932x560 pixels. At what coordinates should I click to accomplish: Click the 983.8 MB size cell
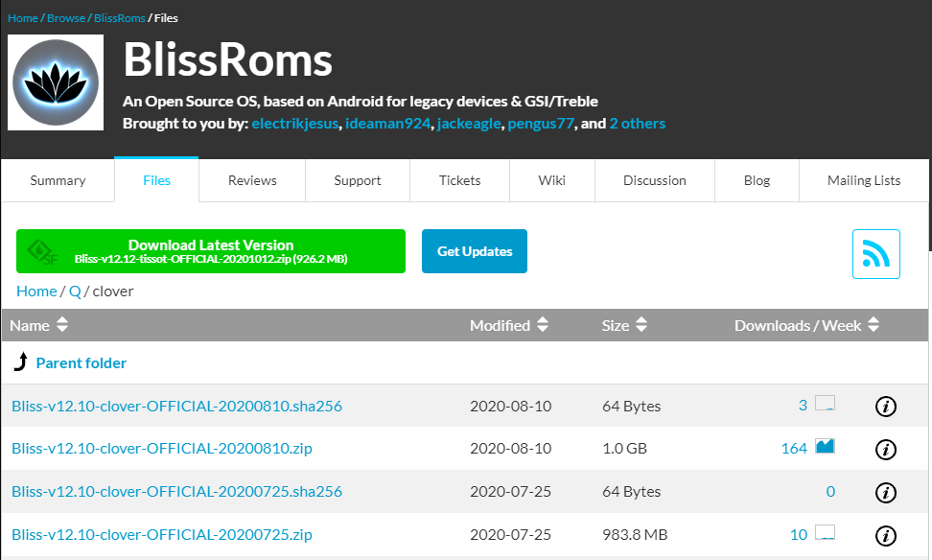pos(635,534)
